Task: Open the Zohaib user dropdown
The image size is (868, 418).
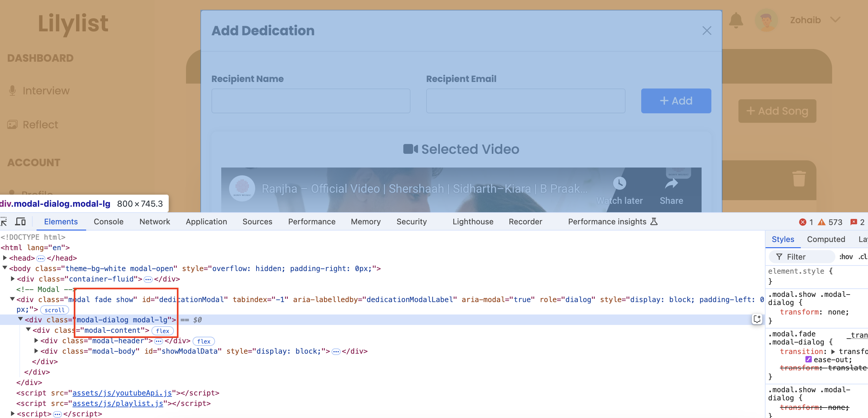Action: [x=835, y=20]
